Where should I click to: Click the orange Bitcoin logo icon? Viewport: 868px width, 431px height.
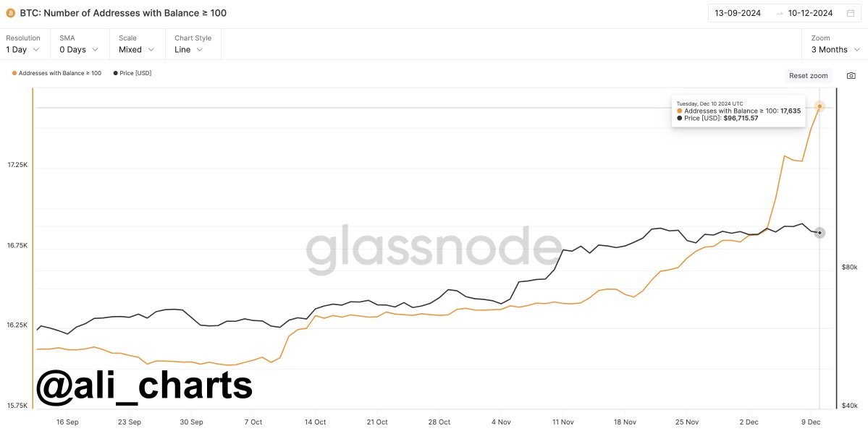pos(10,13)
